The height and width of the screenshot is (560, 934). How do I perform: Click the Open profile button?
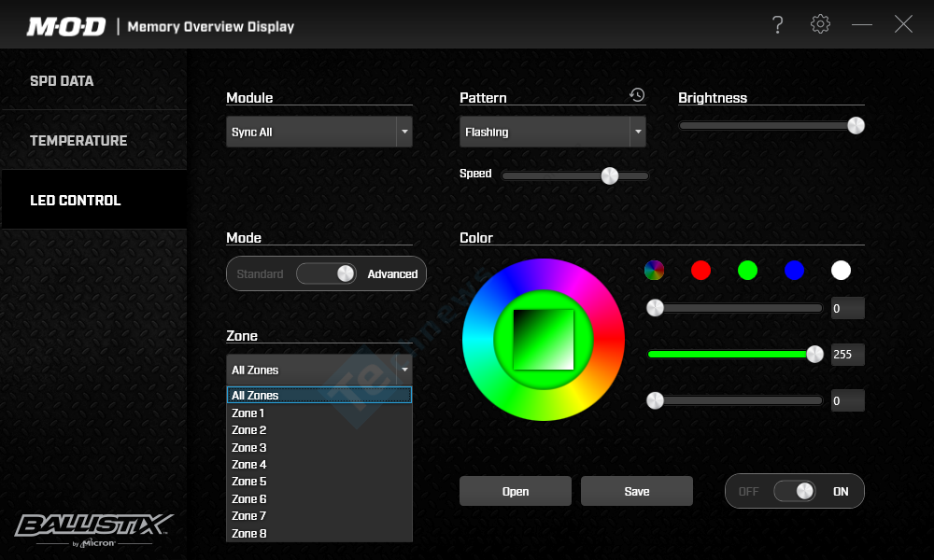(516, 491)
